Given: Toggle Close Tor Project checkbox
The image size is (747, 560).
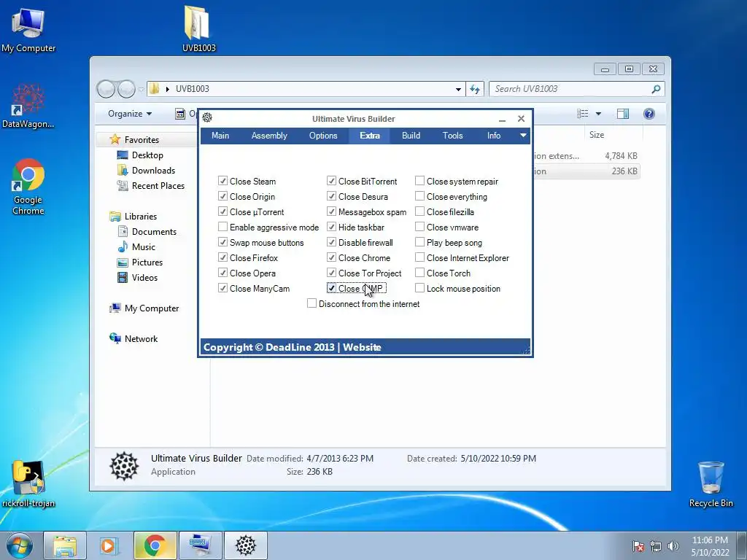Looking at the screenshot, I should coord(331,273).
